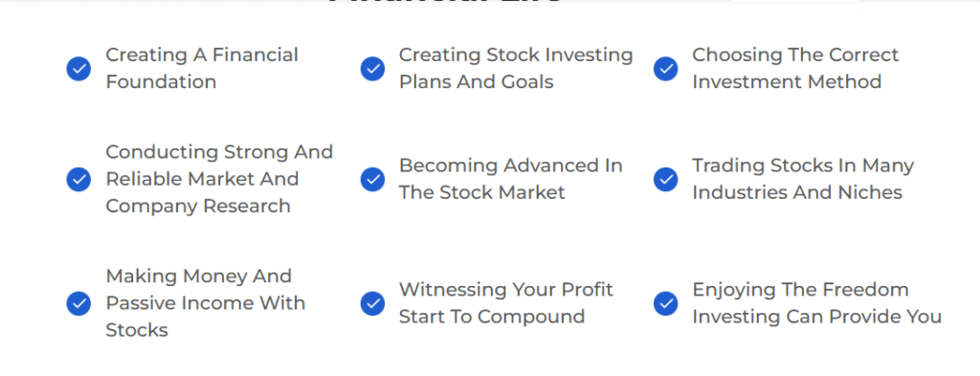Click the check icon next to Choosing The Correct Investment Method
The width and height of the screenshot is (980, 376).
pos(666,69)
